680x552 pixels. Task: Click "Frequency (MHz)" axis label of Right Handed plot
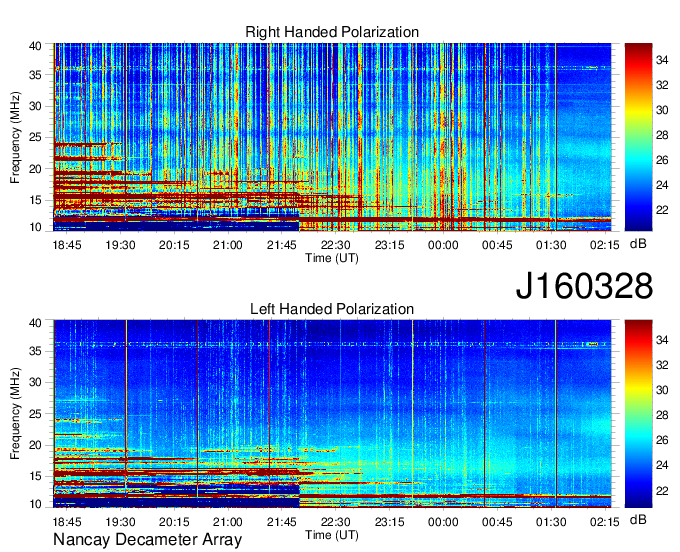point(15,137)
